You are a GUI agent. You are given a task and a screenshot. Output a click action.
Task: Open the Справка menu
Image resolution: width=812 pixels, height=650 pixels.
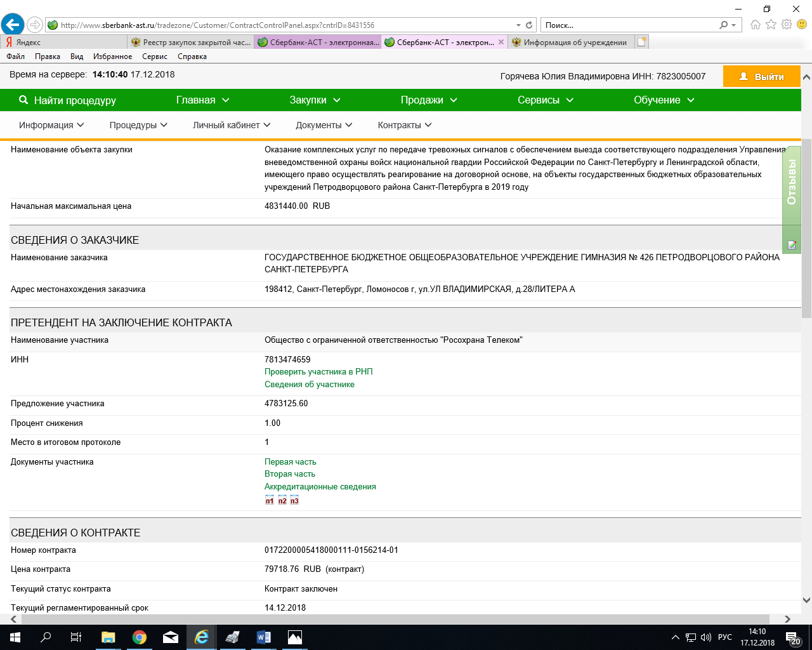tap(192, 56)
